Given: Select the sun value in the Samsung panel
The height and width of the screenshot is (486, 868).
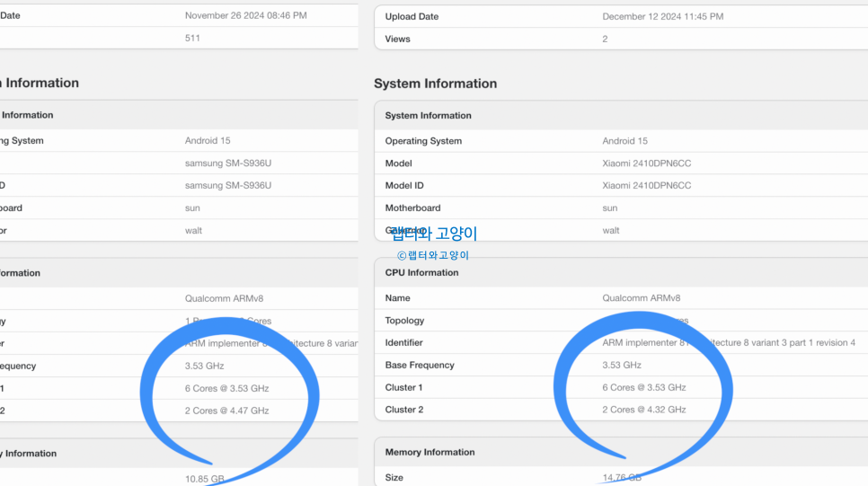Looking at the screenshot, I should point(192,208).
